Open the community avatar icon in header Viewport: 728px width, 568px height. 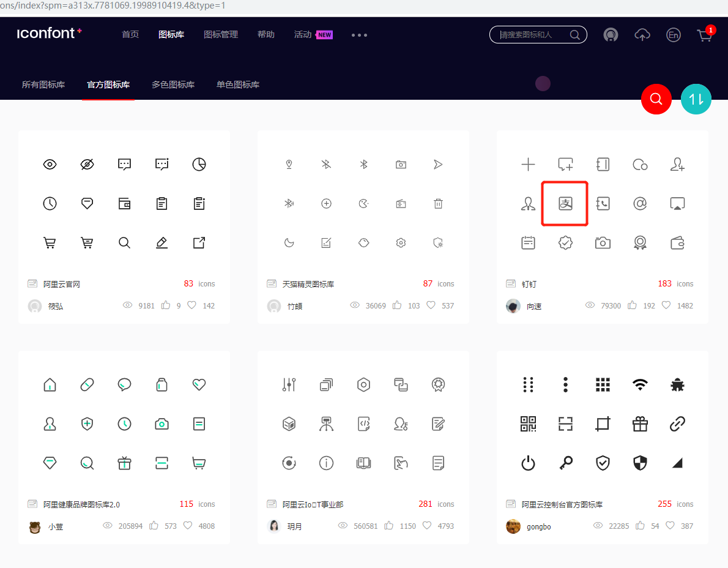611,35
